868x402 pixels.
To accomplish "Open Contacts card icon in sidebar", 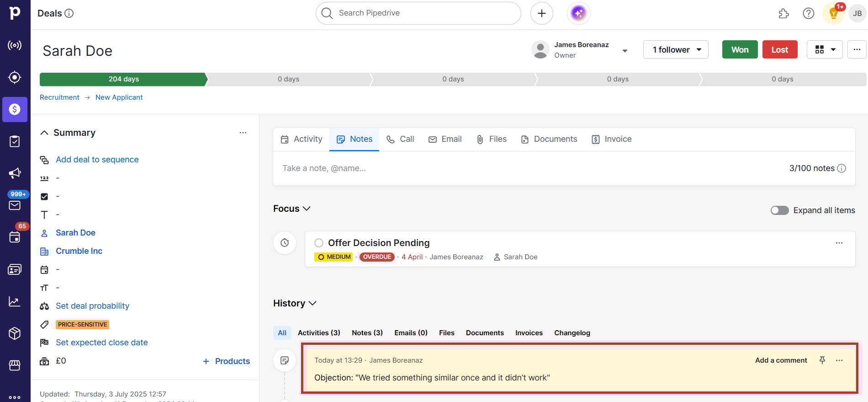I will tap(15, 269).
